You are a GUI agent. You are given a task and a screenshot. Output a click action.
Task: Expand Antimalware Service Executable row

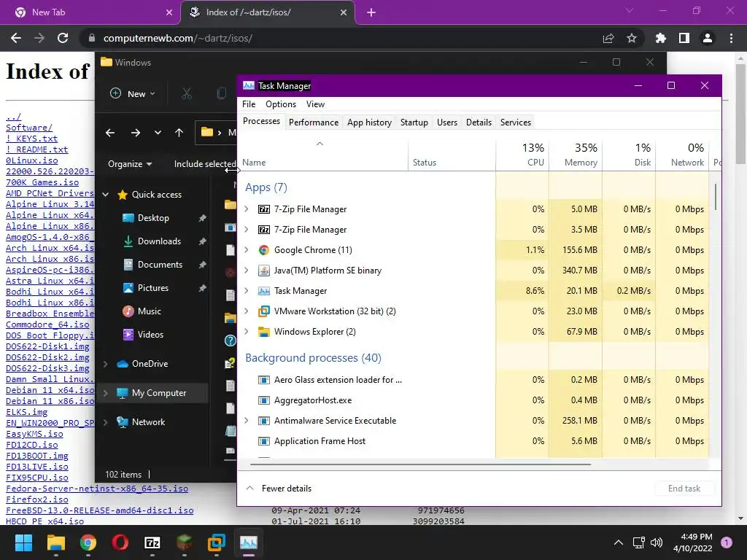click(x=247, y=421)
